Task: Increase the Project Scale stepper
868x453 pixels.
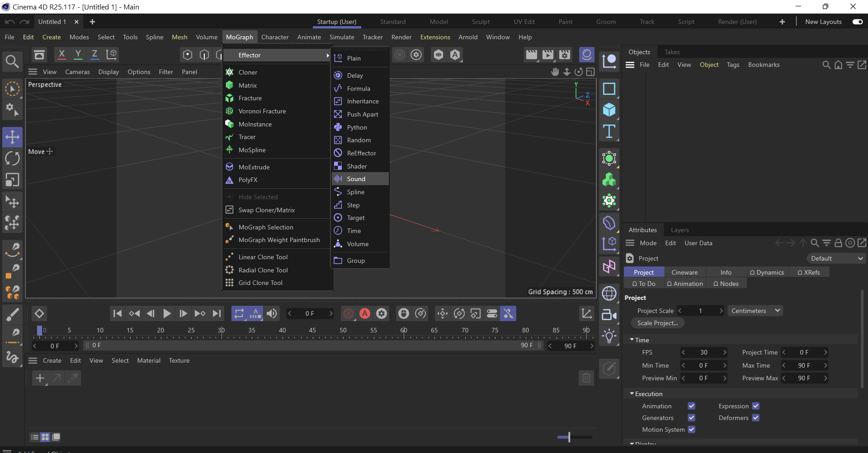Action: point(721,311)
